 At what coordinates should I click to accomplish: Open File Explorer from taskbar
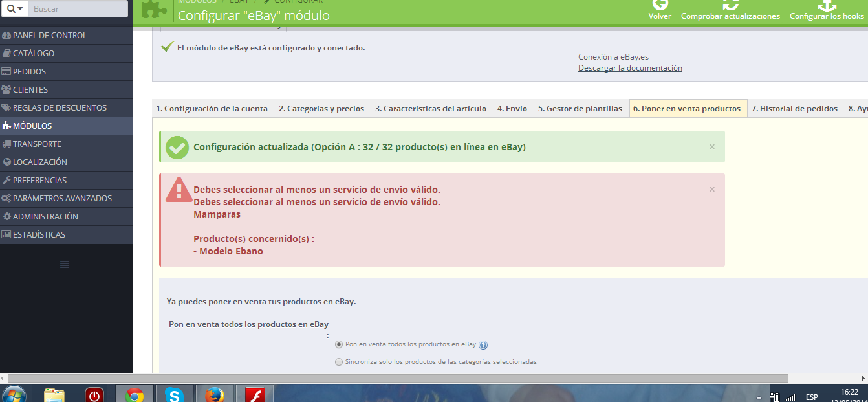[x=54, y=394]
